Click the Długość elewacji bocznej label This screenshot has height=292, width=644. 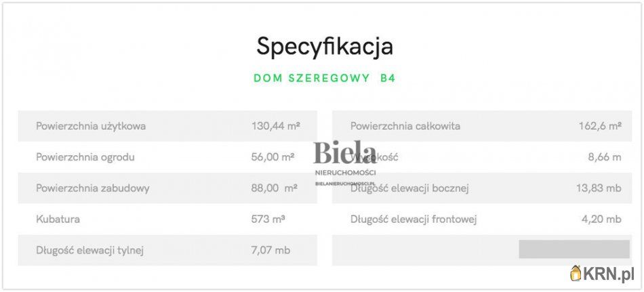(409, 188)
